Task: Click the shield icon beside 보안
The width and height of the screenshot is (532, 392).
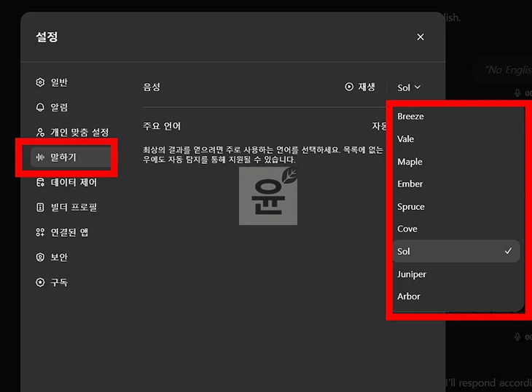Action: pos(40,257)
